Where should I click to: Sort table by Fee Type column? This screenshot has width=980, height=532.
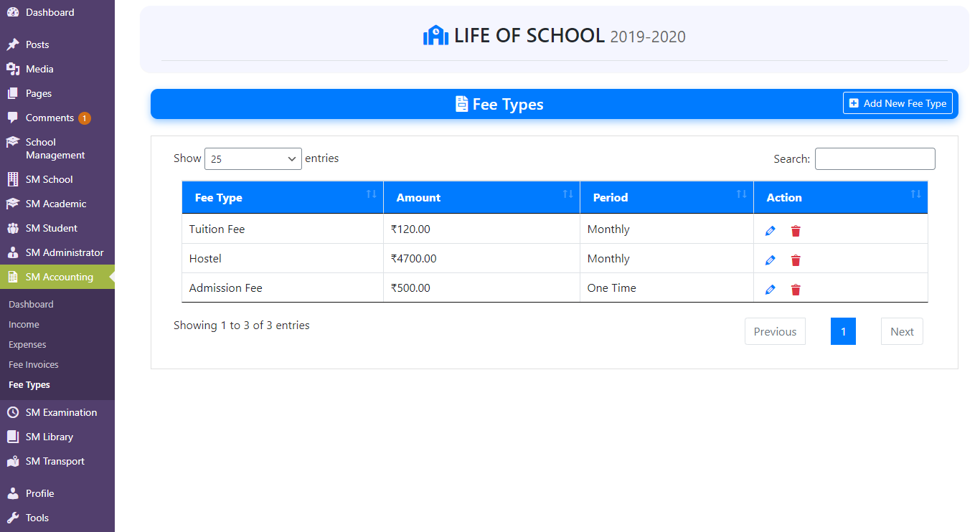click(283, 197)
